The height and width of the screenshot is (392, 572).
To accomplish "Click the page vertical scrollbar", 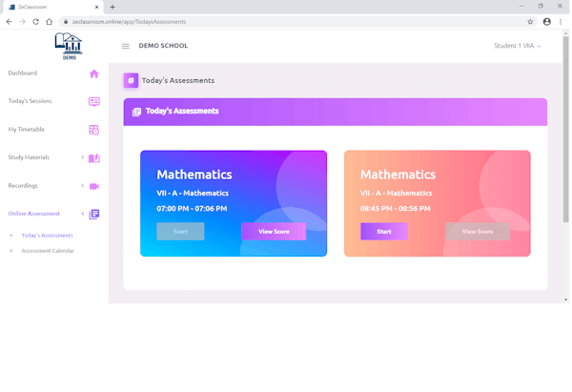I will click(x=565, y=128).
